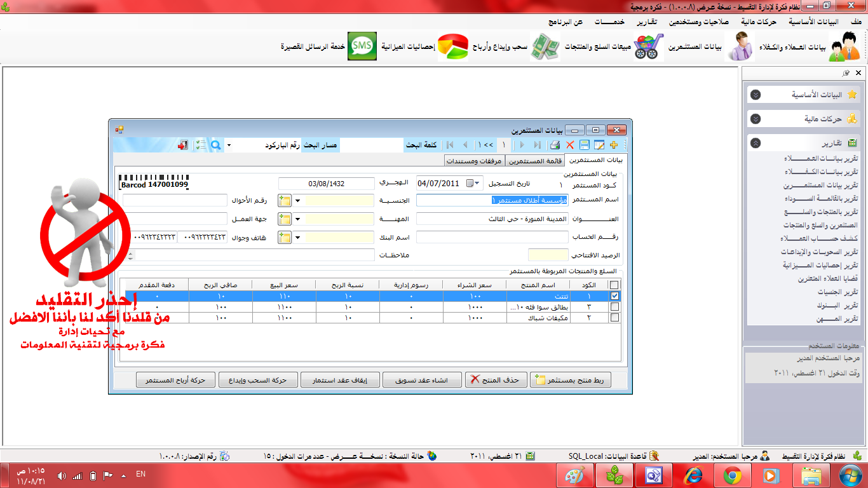
Task: Click the account number (رقم الحساب) input field
Action: [x=492, y=237]
